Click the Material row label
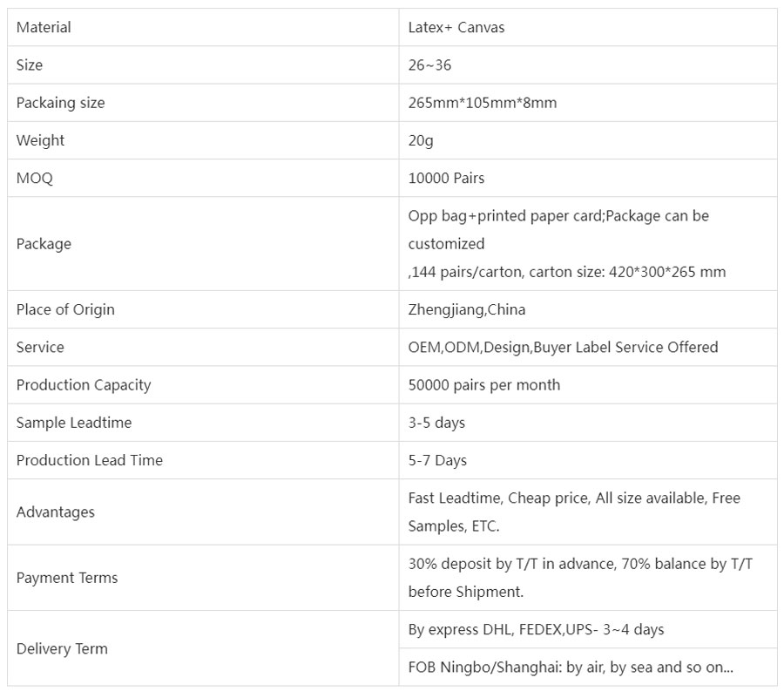The width and height of the screenshot is (784, 698). (x=44, y=27)
